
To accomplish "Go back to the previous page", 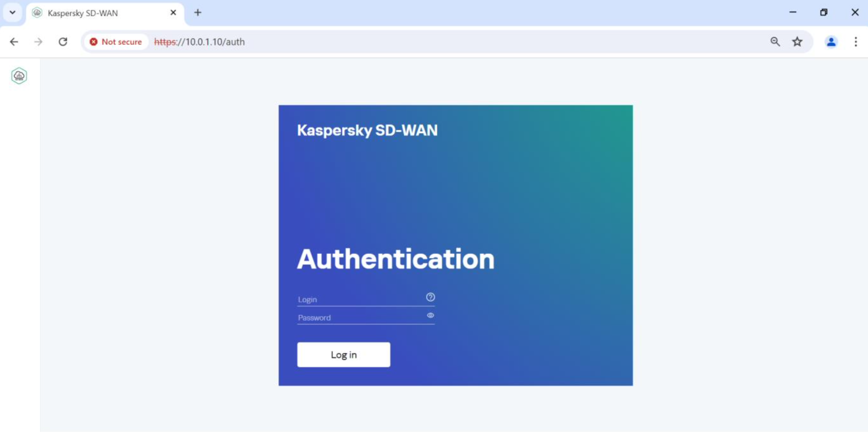I will point(14,42).
